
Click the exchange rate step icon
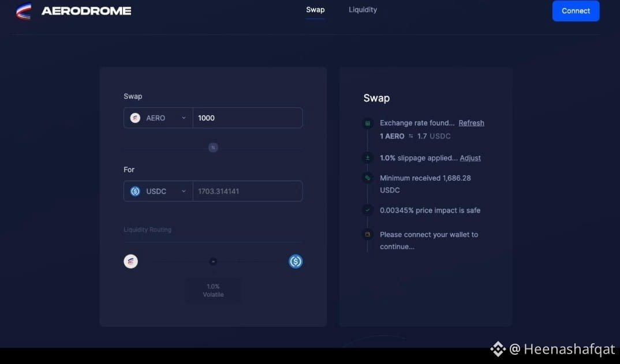tap(368, 123)
